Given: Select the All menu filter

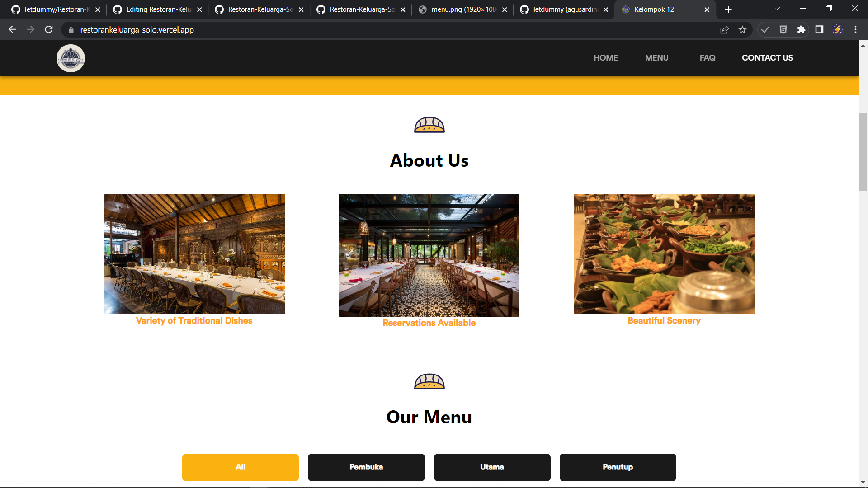Looking at the screenshot, I should click(x=240, y=467).
